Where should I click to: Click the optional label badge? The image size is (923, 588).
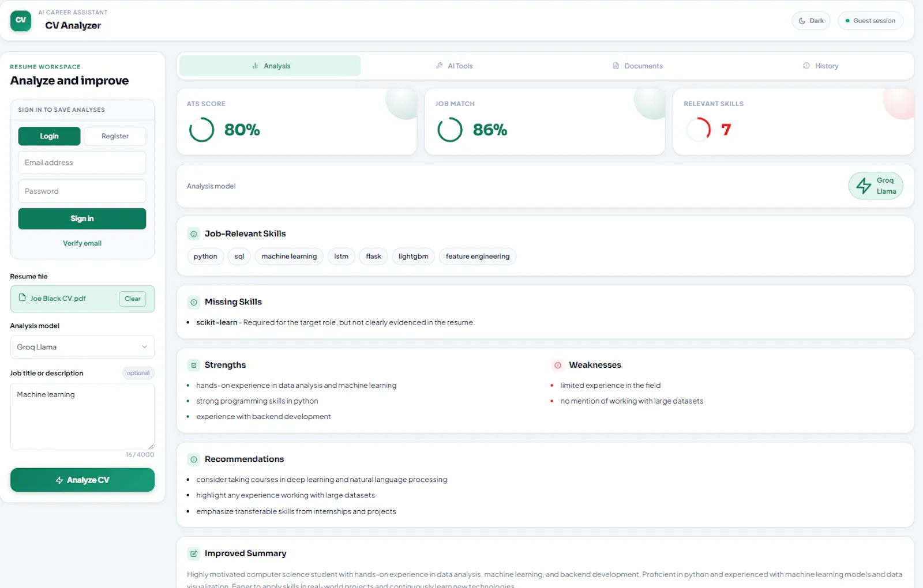138,373
